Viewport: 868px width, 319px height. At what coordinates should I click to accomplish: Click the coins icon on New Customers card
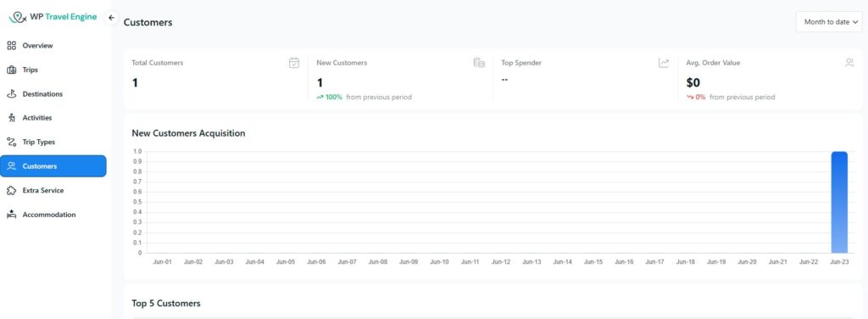pos(479,63)
